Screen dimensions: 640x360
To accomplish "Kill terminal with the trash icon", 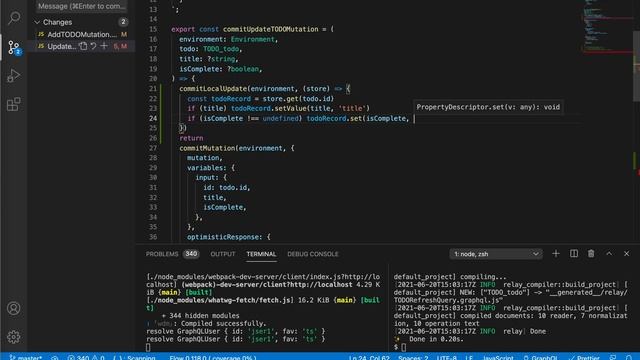I will [591, 254].
